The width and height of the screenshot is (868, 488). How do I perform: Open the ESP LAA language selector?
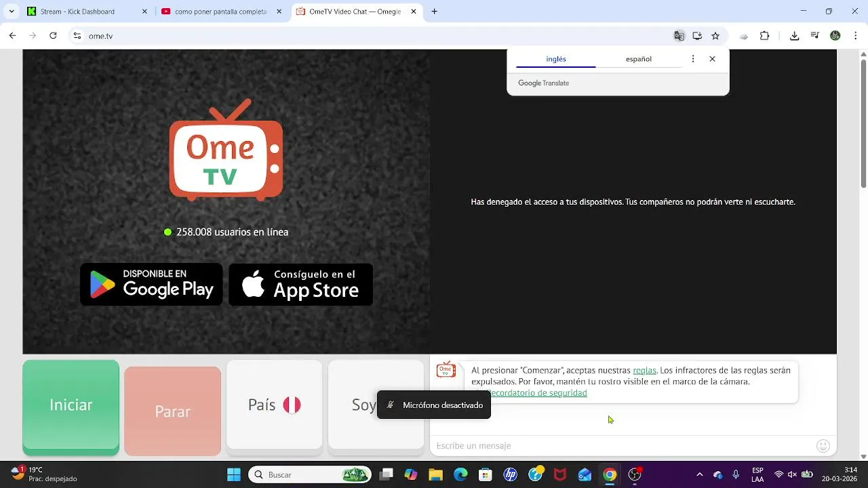757,474
